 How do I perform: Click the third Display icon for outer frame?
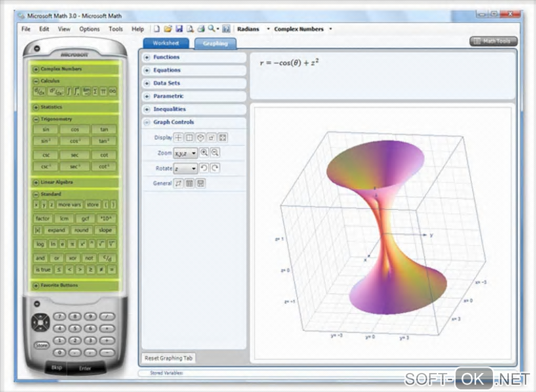click(x=200, y=137)
